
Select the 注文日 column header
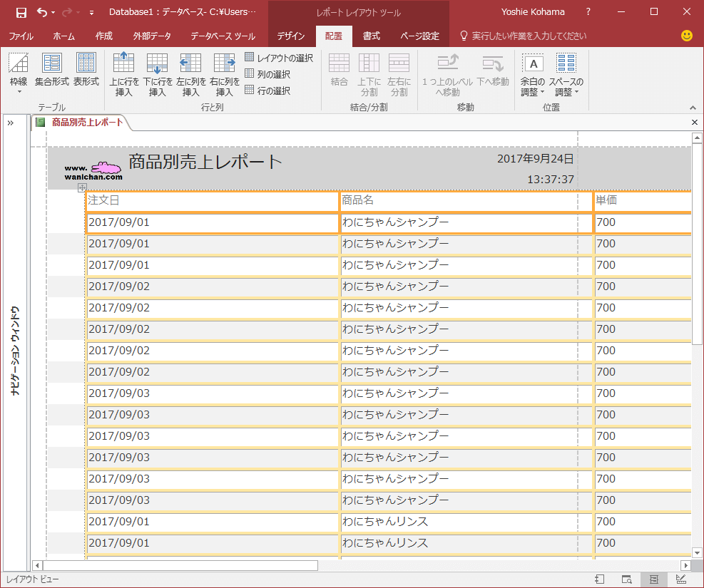click(x=212, y=200)
